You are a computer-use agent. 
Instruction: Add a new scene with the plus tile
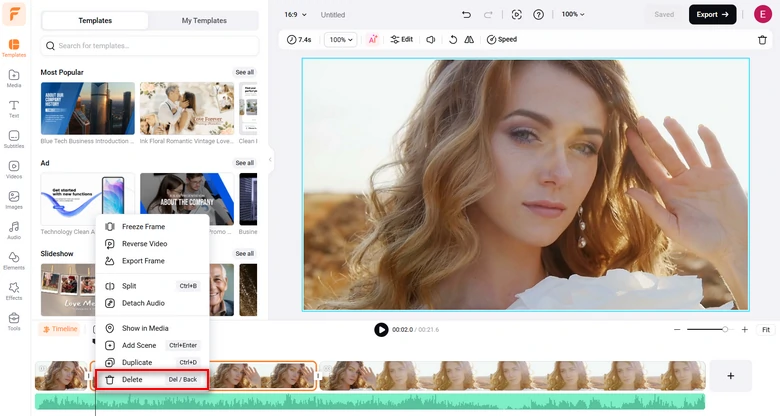(x=730, y=376)
